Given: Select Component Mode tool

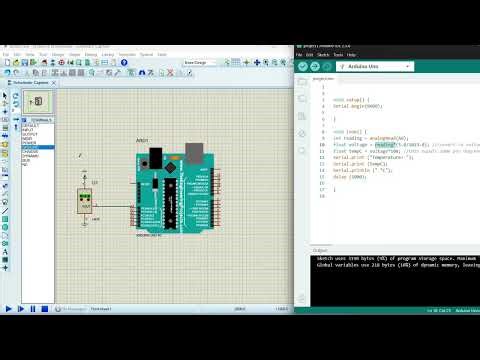Looking at the screenshot, I should coord(5,104).
